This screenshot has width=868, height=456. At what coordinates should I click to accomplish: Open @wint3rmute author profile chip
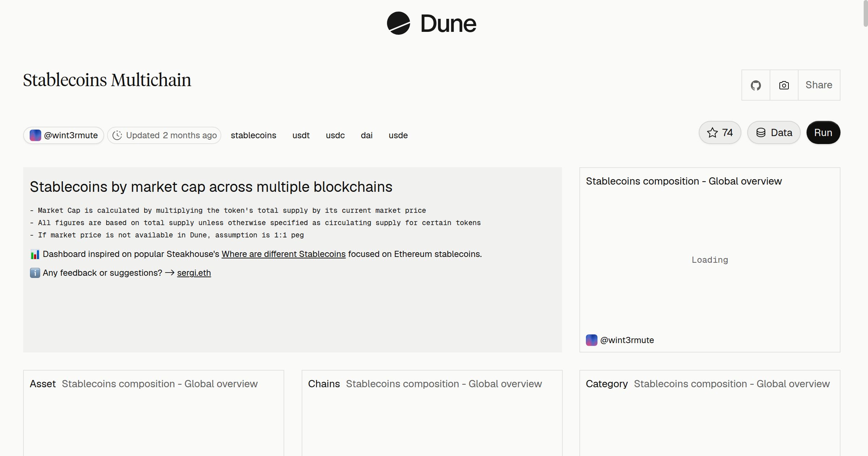coord(64,135)
